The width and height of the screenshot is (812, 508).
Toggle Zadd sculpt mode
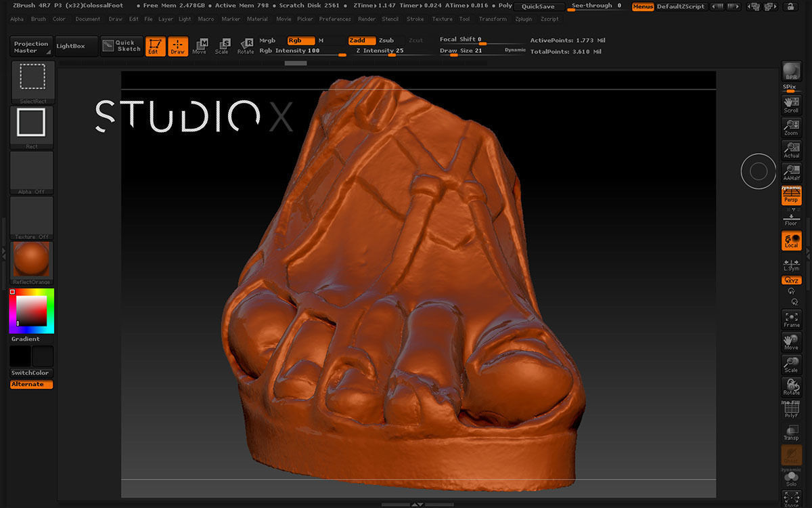[x=362, y=41]
